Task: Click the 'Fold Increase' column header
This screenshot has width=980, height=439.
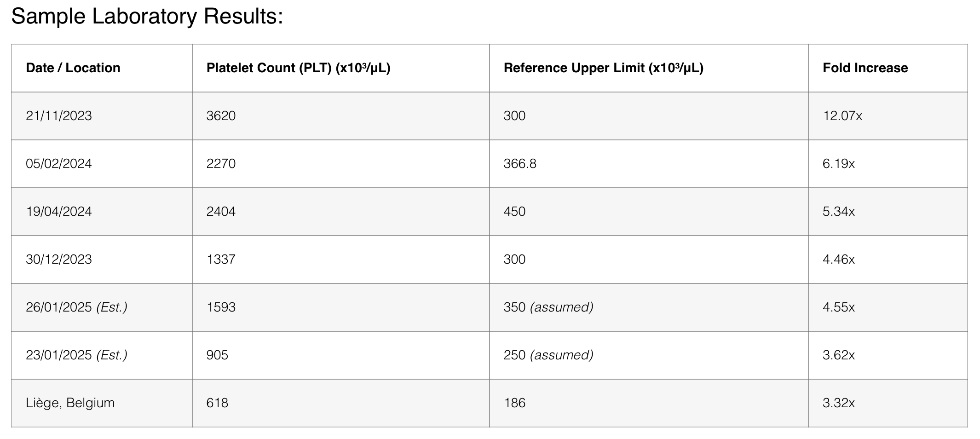Action: [x=865, y=68]
